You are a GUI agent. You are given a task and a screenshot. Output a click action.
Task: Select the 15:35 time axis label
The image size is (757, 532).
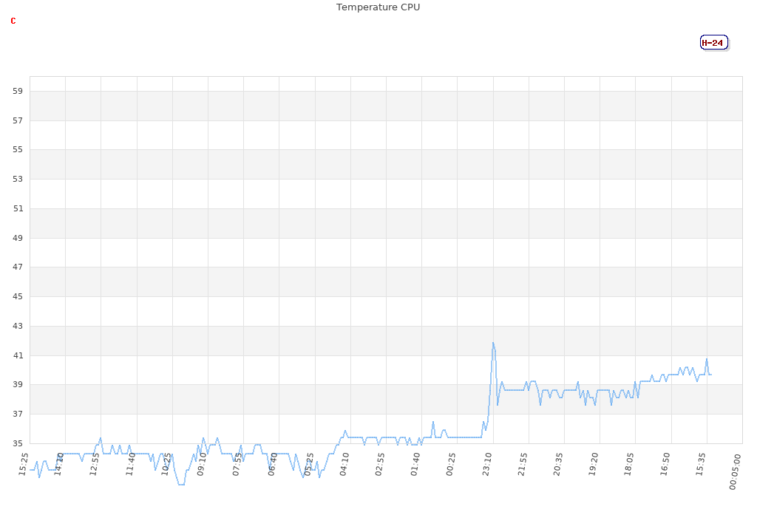click(702, 465)
